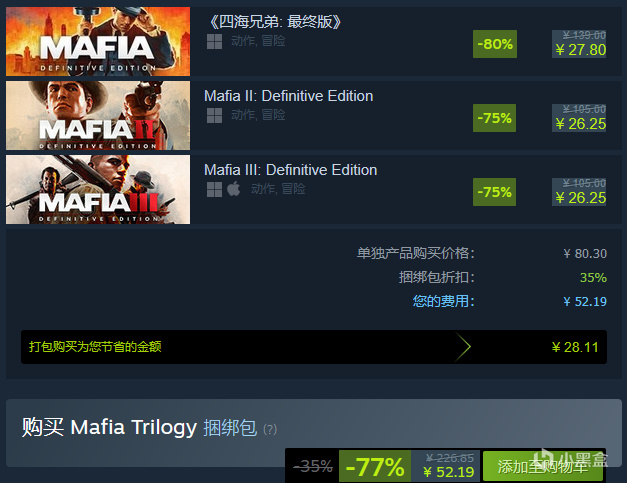The height and width of the screenshot is (483, 627).
Task: Click the -75% badge for Mafia II
Action: [494, 118]
